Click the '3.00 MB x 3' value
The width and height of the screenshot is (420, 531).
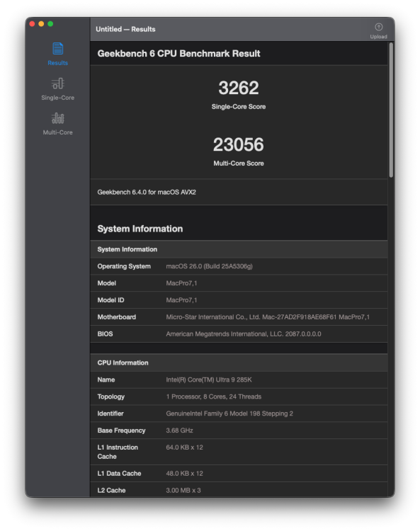pyautogui.click(x=183, y=491)
